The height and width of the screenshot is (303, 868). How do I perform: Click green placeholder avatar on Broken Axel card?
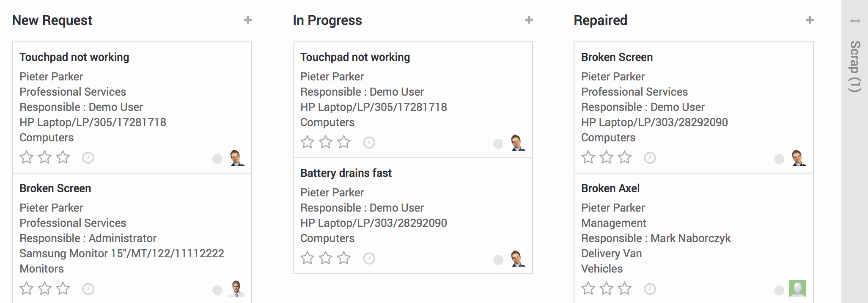click(797, 289)
